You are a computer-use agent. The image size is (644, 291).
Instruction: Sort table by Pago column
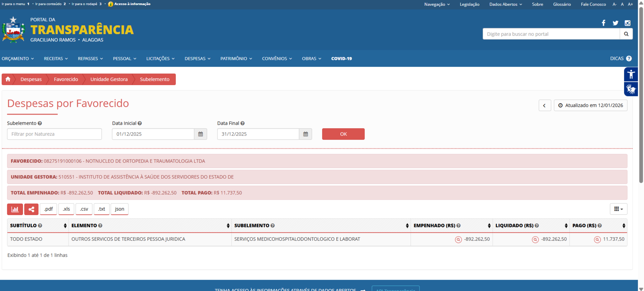(x=623, y=226)
